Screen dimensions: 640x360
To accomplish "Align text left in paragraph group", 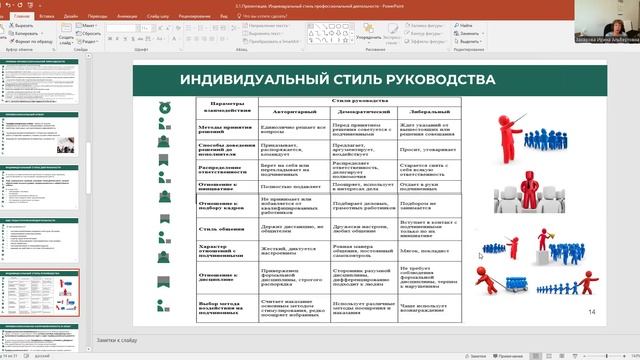I will [x=190, y=39].
